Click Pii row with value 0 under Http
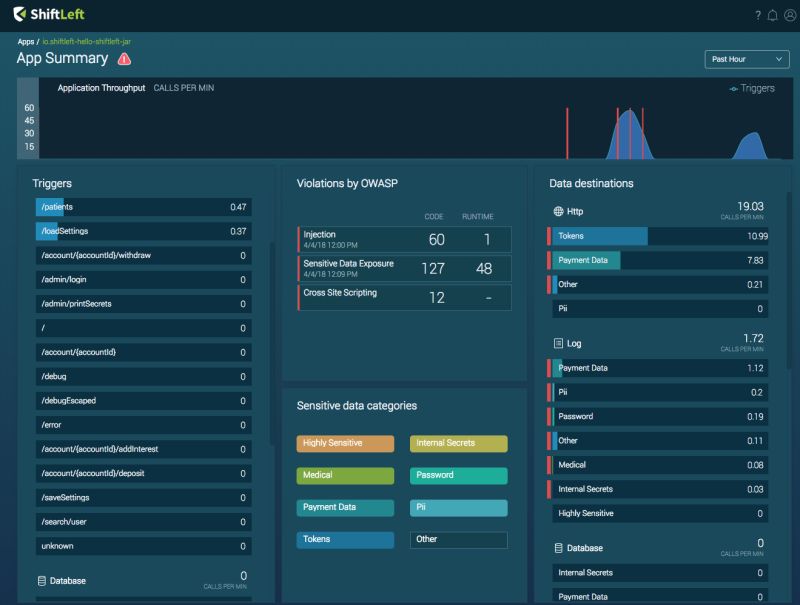800x605 pixels. point(658,309)
